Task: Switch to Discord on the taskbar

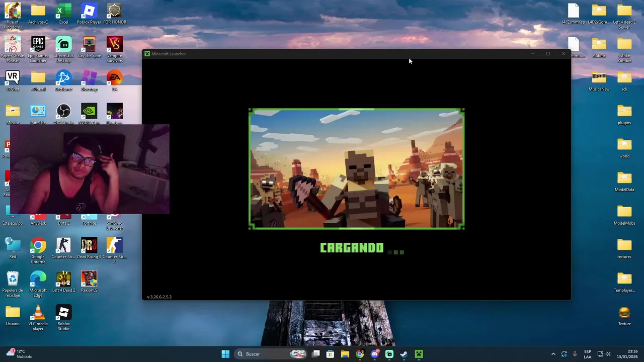Action: click(x=374, y=354)
